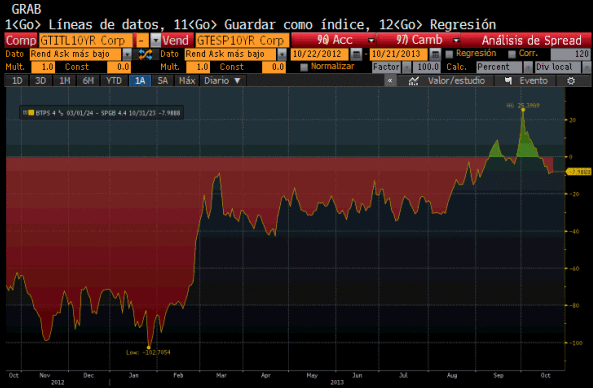Collapse toolbar with double-arrow icon
This screenshot has height=388, width=593.
[x=390, y=81]
